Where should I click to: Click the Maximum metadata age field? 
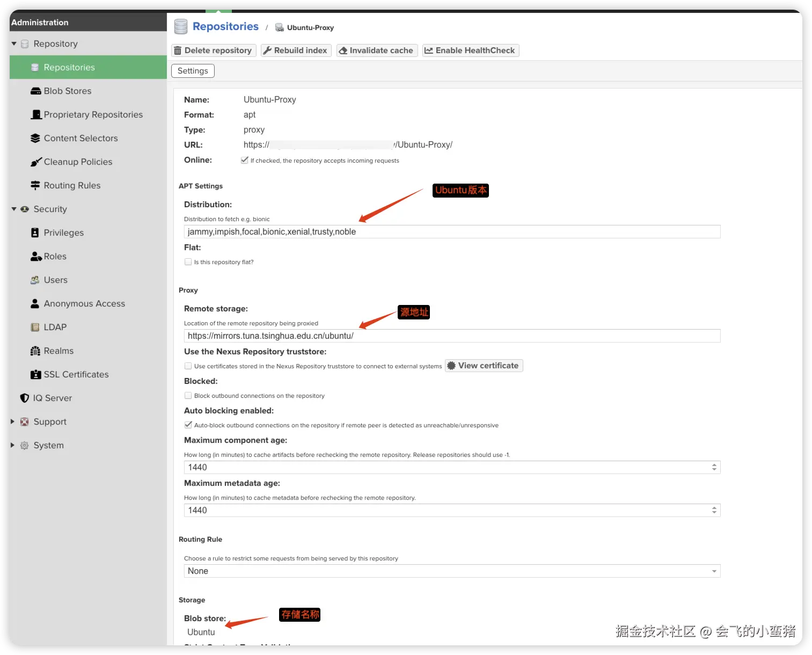[x=452, y=511]
